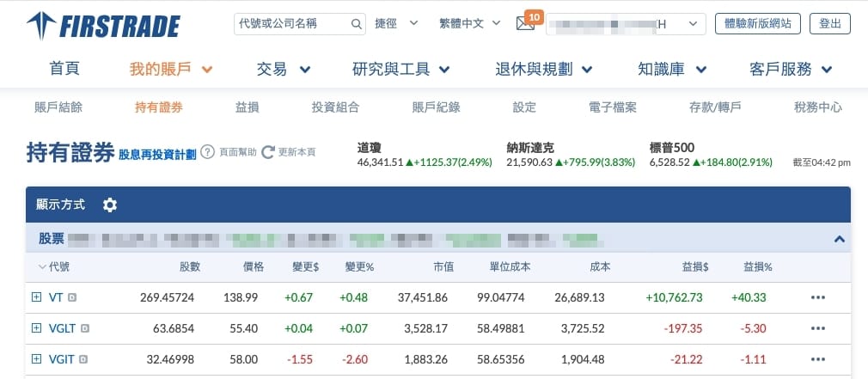Click the refresh page circular arrow icon
The width and height of the screenshot is (868, 379).
coord(268,152)
